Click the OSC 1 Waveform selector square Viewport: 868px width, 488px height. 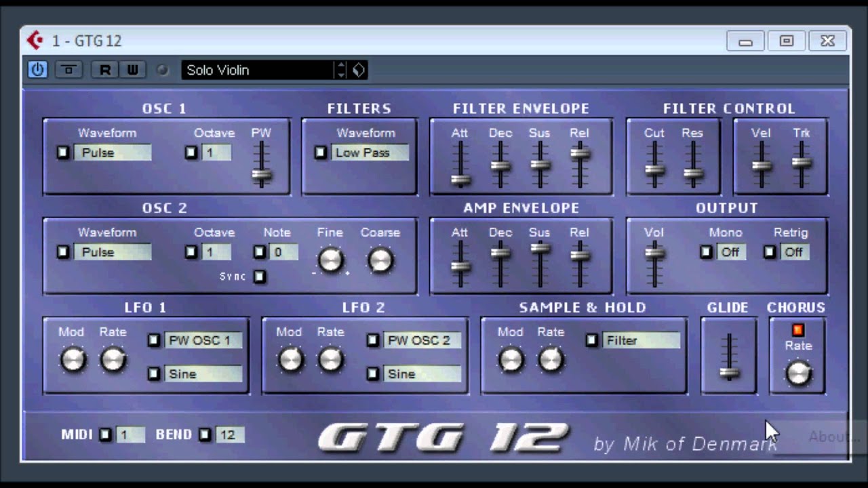click(63, 152)
